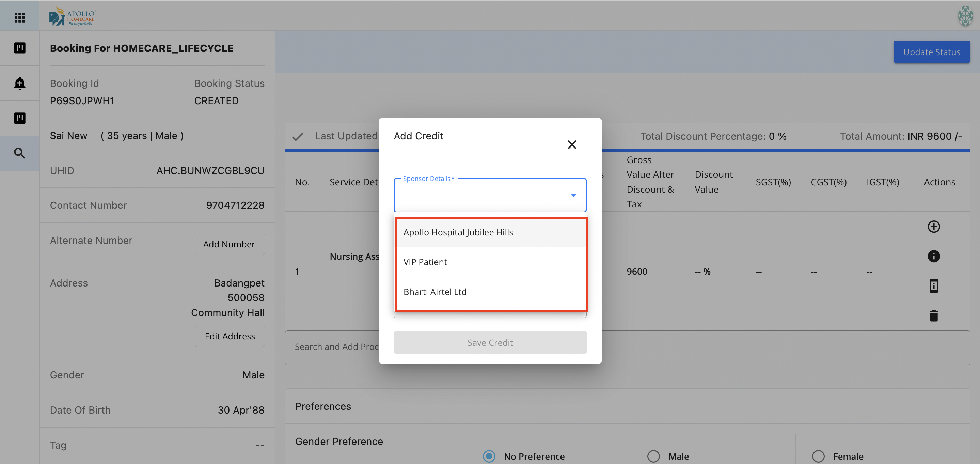Screen dimensions: 980x464
Task: Open the info icon in Actions column
Action: coord(934,256)
